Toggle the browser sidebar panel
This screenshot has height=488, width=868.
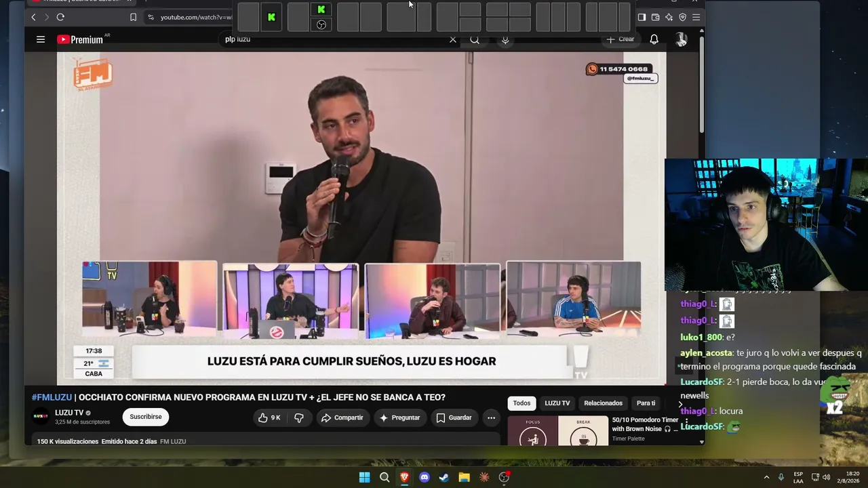(642, 17)
